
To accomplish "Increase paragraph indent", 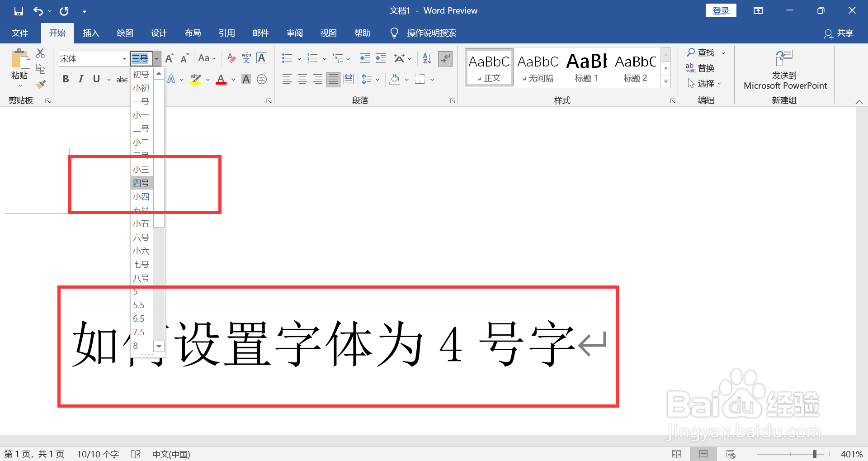I will coord(381,58).
